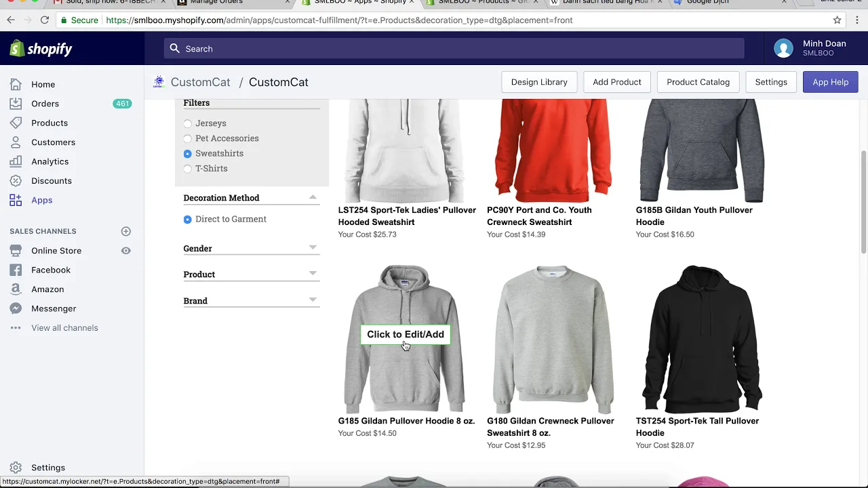Viewport: 868px width, 488px height.
Task: Bookmark page with star icon
Action: point(837,20)
